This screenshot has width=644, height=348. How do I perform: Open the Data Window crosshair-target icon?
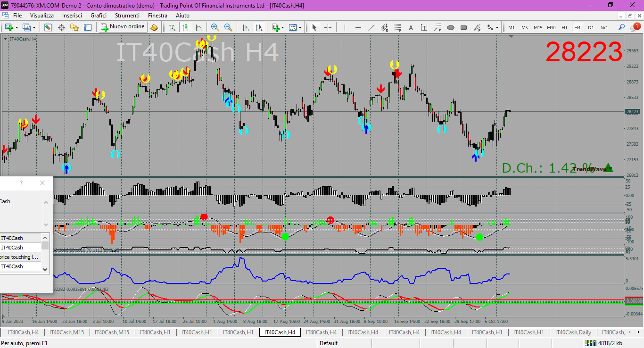(x=61, y=27)
